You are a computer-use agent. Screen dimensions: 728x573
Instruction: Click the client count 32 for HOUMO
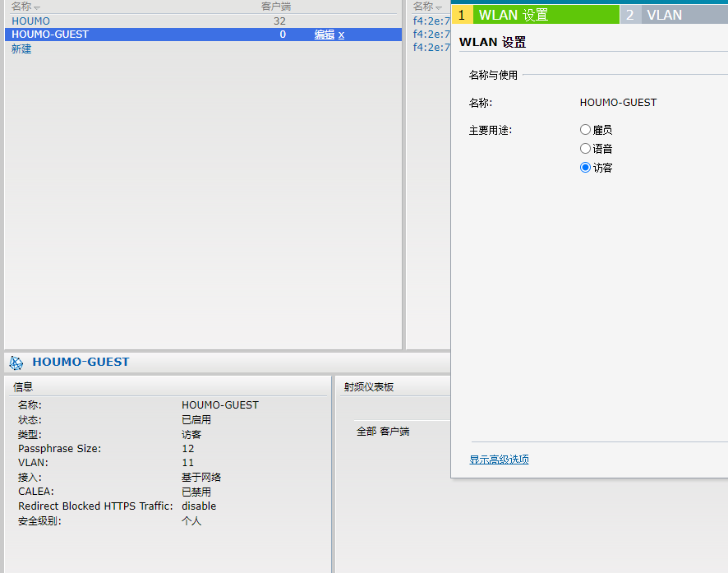click(x=279, y=21)
